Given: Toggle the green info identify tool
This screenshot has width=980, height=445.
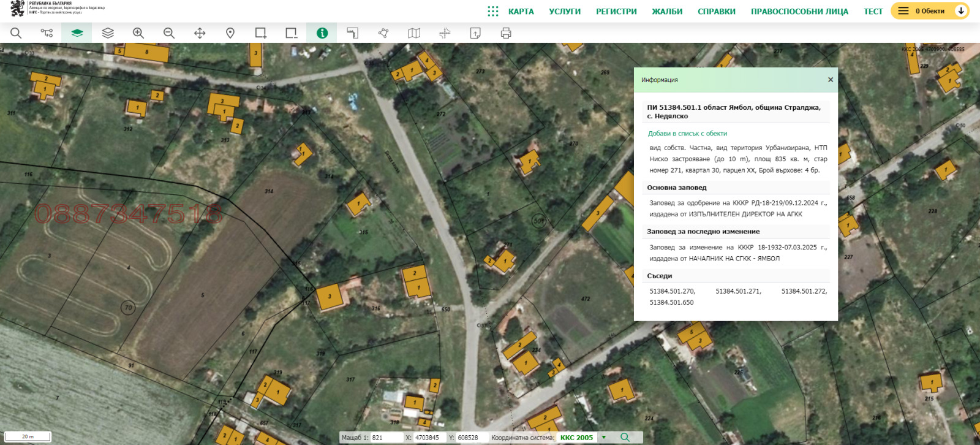Looking at the screenshot, I should click(x=322, y=33).
